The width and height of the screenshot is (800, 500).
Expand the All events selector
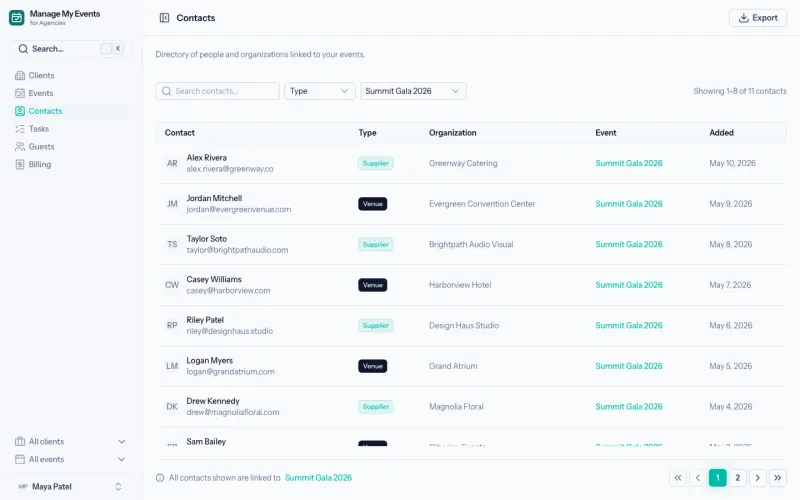[70, 460]
